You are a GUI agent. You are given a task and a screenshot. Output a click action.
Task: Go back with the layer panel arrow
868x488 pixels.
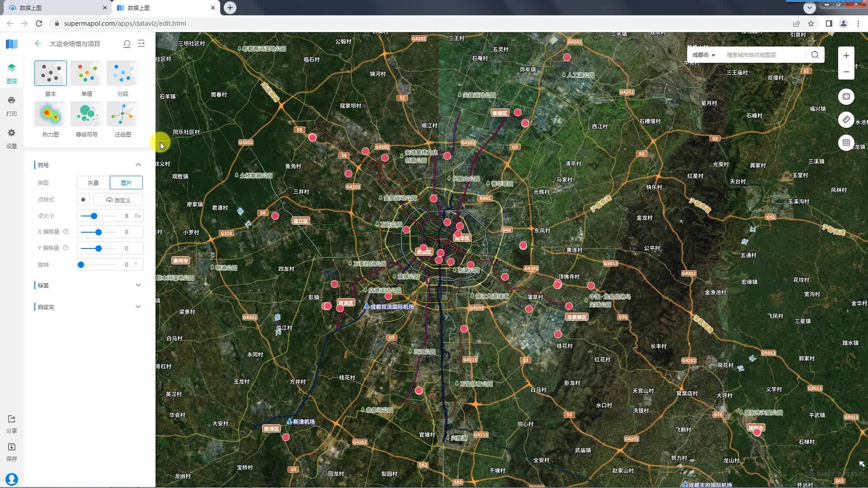38,43
